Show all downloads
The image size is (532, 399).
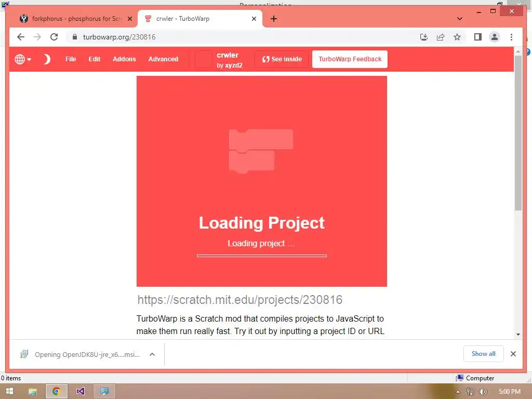point(483,354)
